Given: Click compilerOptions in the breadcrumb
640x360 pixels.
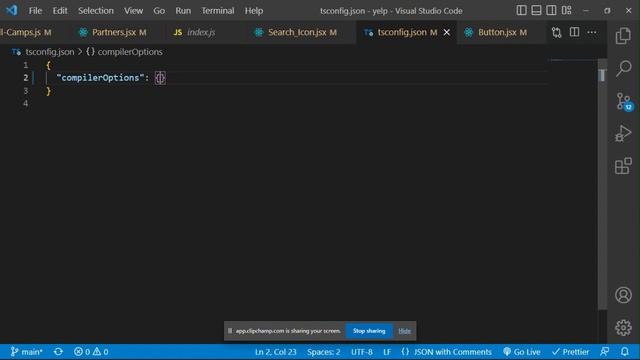Looking at the screenshot, I should tap(130, 52).
